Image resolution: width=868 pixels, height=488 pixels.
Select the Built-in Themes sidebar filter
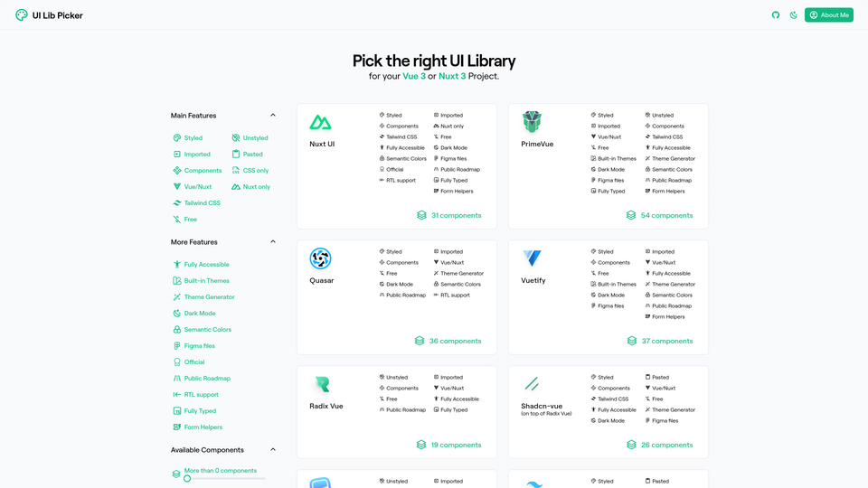201,280
